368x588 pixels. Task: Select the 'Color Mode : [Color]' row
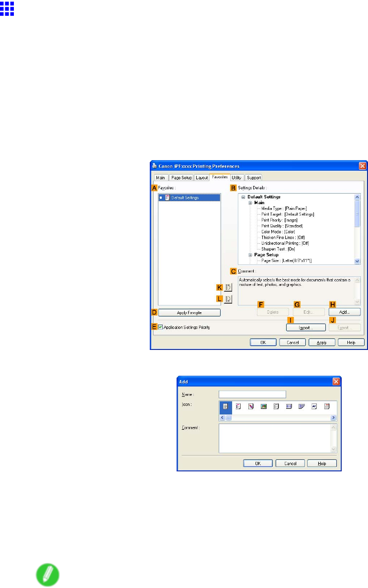point(278,231)
